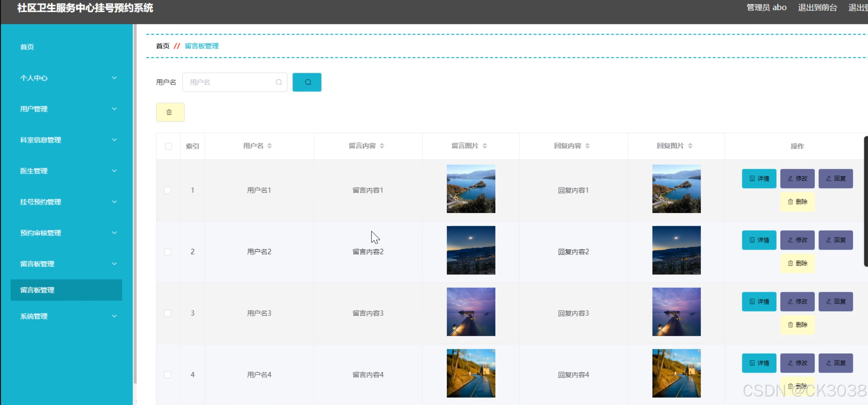
Task: Open 首页 in the sidebar
Action: click(27, 47)
